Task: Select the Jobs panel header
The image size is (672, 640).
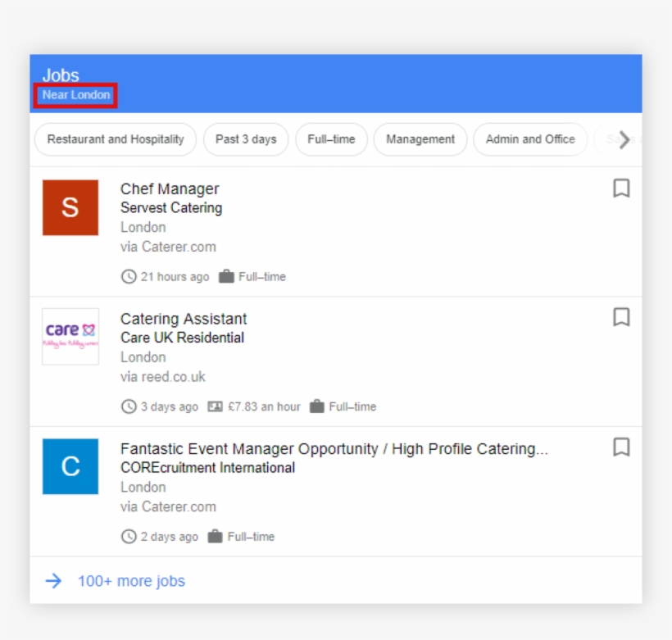Action: point(60,75)
